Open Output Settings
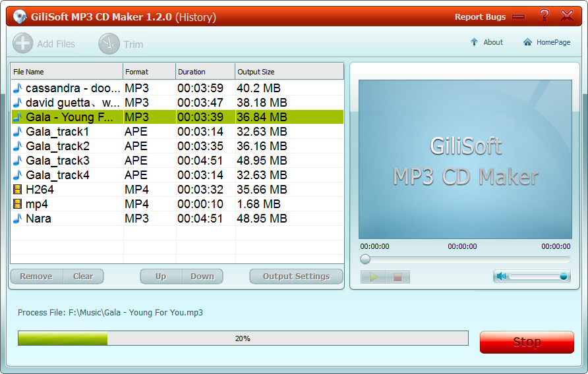Image resolution: width=588 pixels, height=374 pixels. [296, 277]
